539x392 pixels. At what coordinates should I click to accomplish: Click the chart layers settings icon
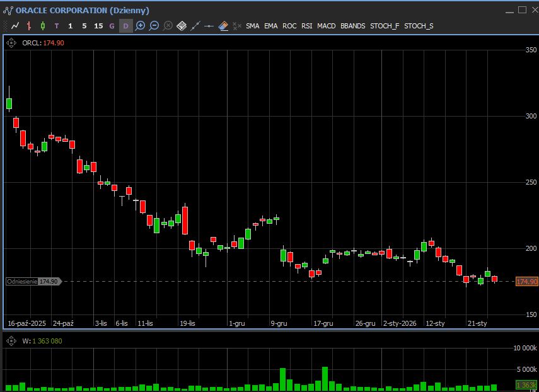[x=182, y=26]
